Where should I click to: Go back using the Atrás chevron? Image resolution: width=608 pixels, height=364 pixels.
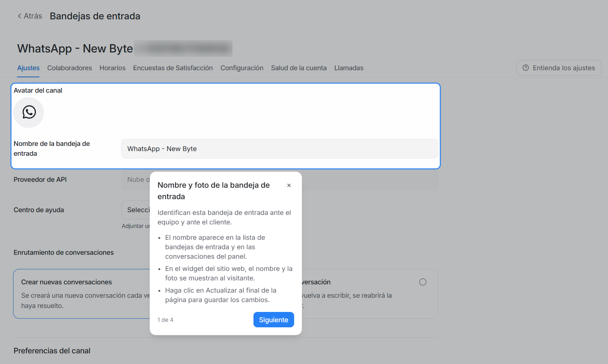pos(19,16)
